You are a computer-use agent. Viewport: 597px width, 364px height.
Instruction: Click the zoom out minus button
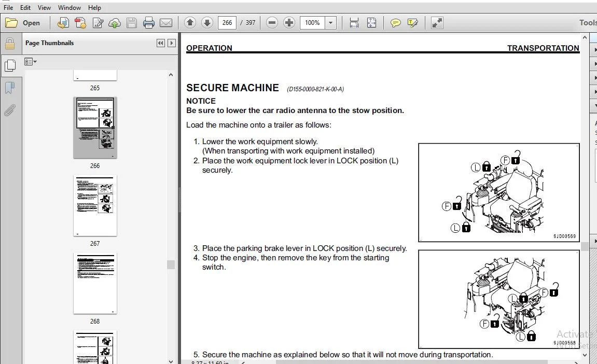point(272,23)
